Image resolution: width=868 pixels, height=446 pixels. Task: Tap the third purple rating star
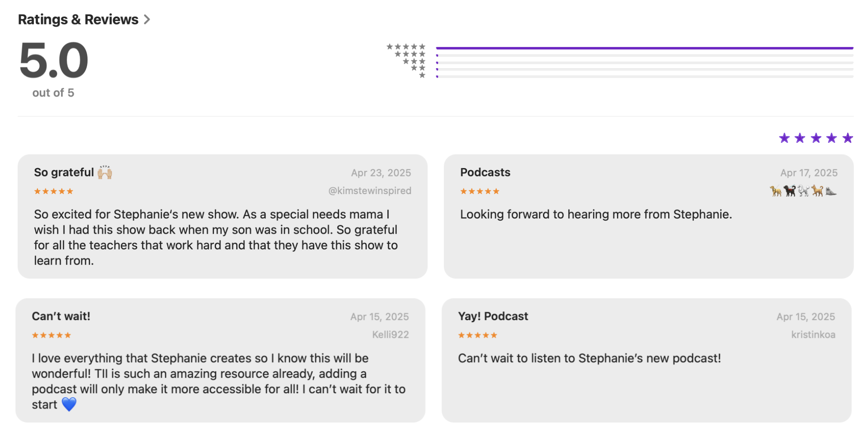tap(816, 138)
